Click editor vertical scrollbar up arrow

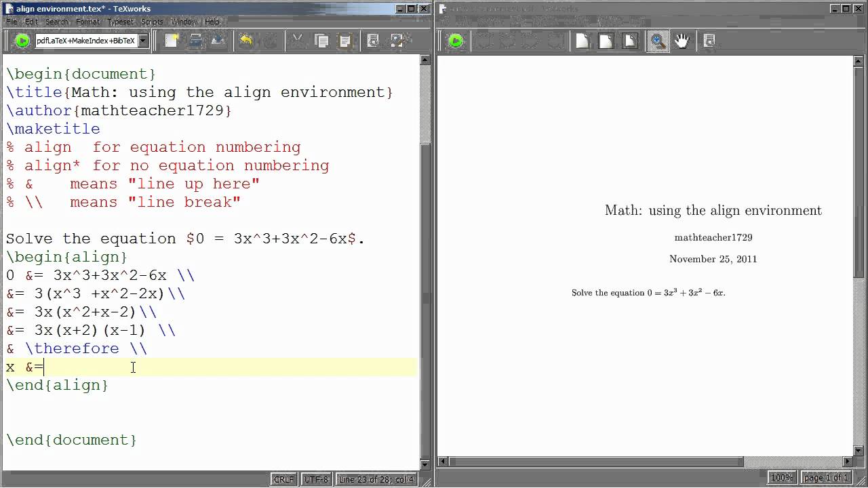coord(425,60)
